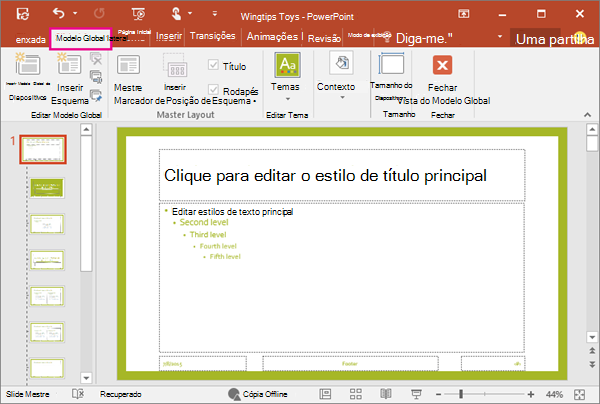Click the Inserir Esquema layout icon
The image size is (600, 404).
click(69, 64)
